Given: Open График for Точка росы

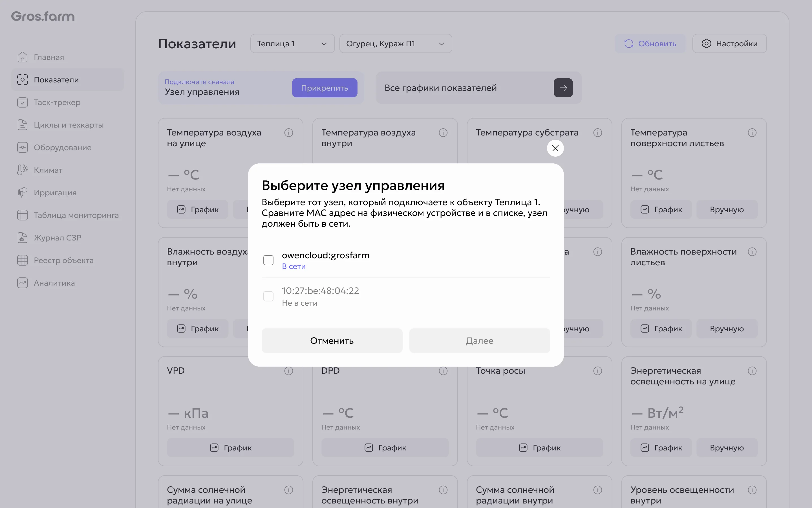Looking at the screenshot, I should [x=540, y=448].
